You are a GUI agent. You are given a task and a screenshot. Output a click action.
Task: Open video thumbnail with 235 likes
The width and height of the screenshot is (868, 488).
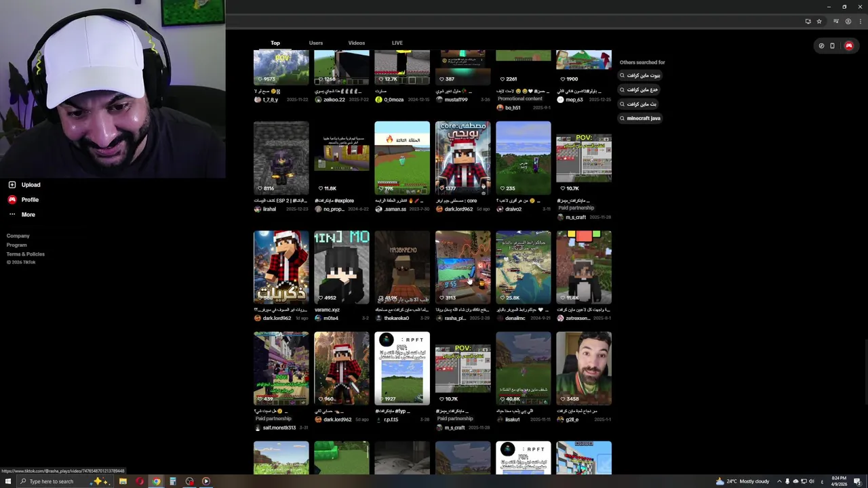click(524, 158)
